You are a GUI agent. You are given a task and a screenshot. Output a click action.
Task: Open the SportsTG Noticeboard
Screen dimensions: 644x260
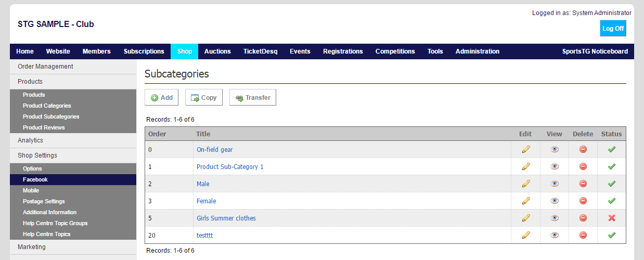pyautogui.click(x=595, y=51)
